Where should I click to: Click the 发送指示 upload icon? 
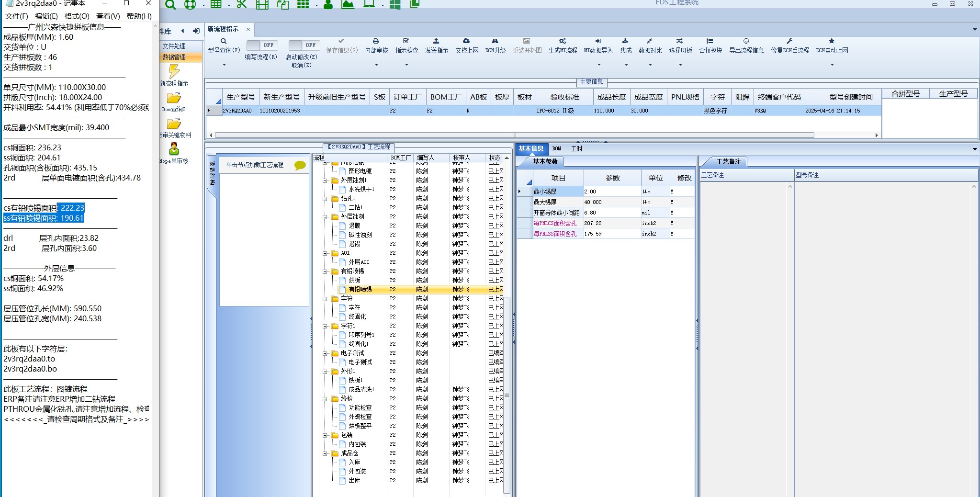click(436, 41)
